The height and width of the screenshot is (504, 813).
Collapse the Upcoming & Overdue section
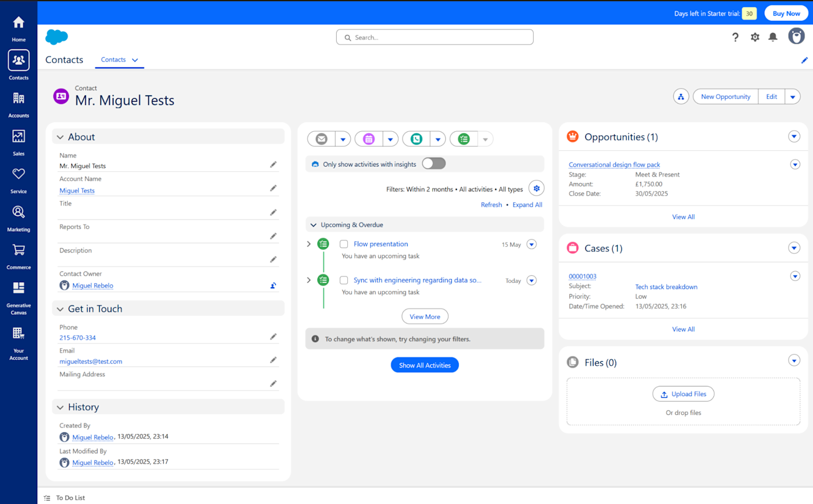[314, 225]
